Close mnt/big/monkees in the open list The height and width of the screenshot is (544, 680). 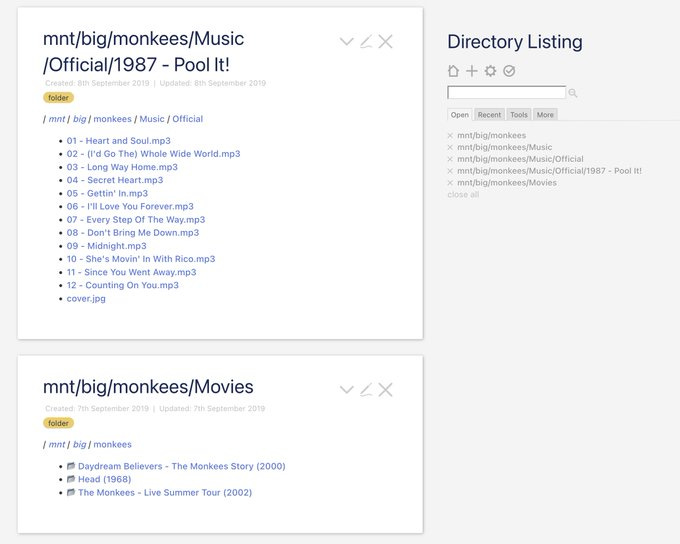click(450, 136)
